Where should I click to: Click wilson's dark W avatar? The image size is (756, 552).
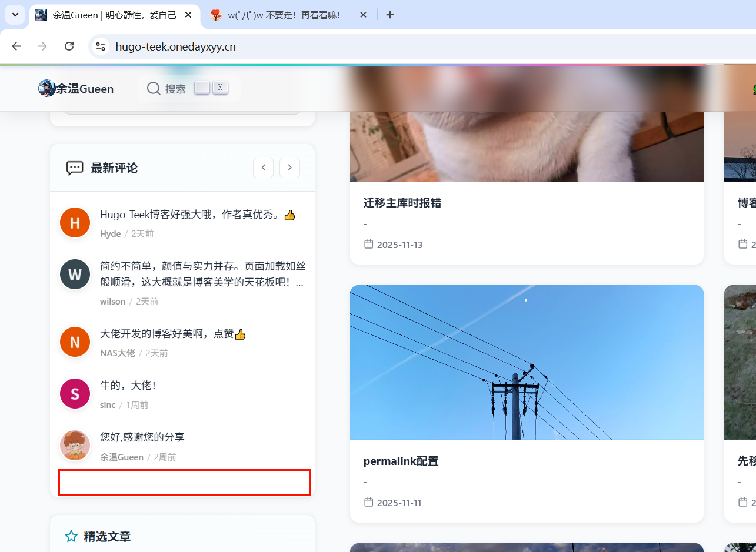pyautogui.click(x=75, y=275)
